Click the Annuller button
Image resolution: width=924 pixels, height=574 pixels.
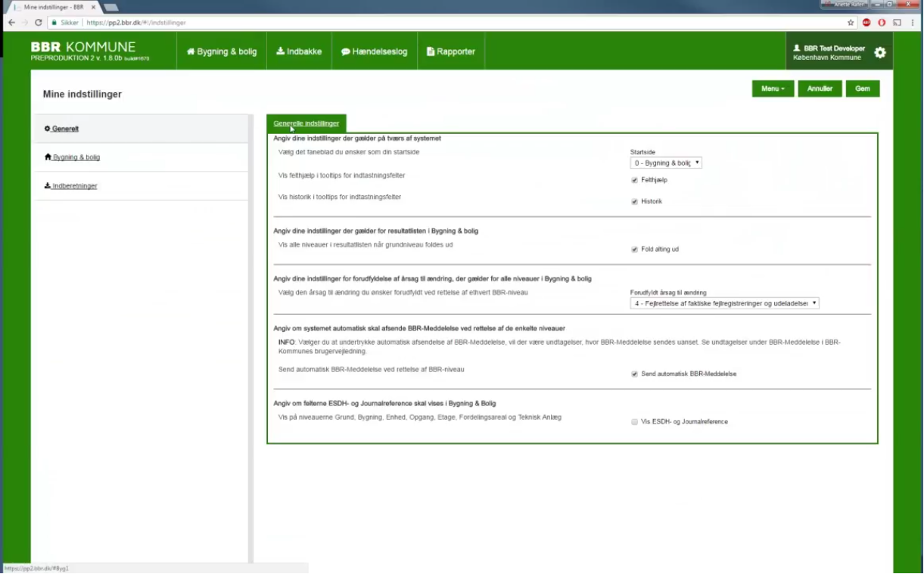pos(820,88)
